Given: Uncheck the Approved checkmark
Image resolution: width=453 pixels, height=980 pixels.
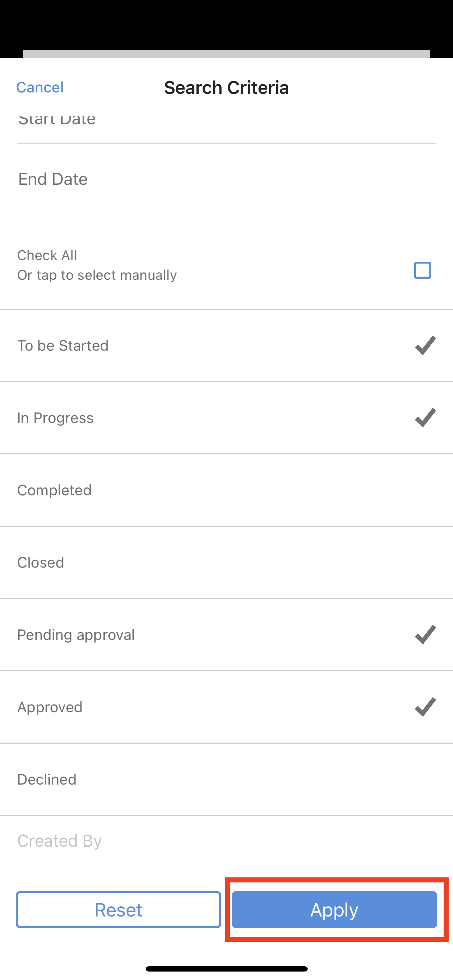Looking at the screenshot, I should (425, 707).
